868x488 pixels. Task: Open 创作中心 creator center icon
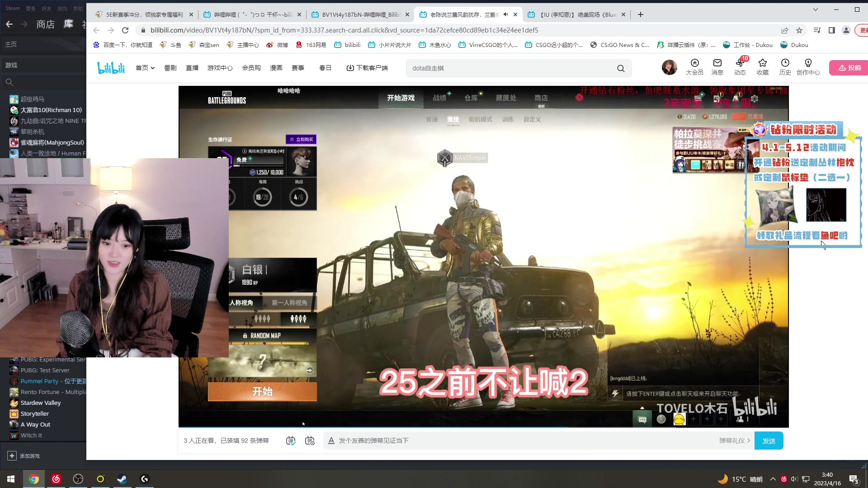[x=808, y=67]
